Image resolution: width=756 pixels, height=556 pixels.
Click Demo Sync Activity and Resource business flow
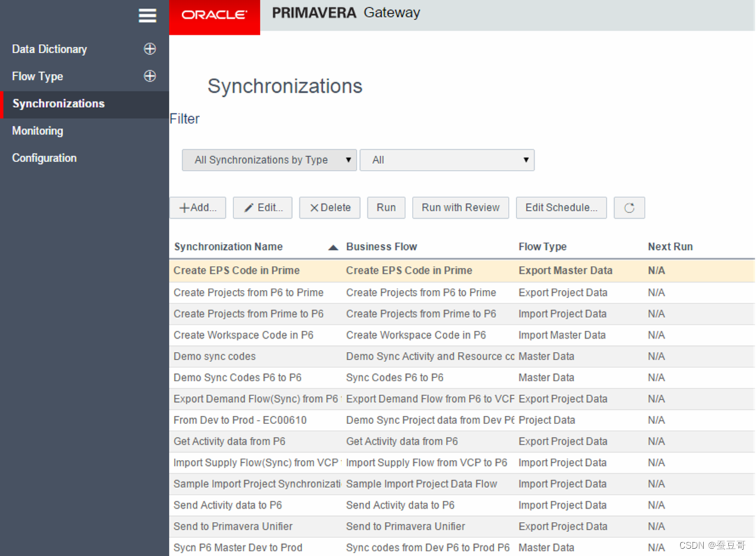click(430, 357)
